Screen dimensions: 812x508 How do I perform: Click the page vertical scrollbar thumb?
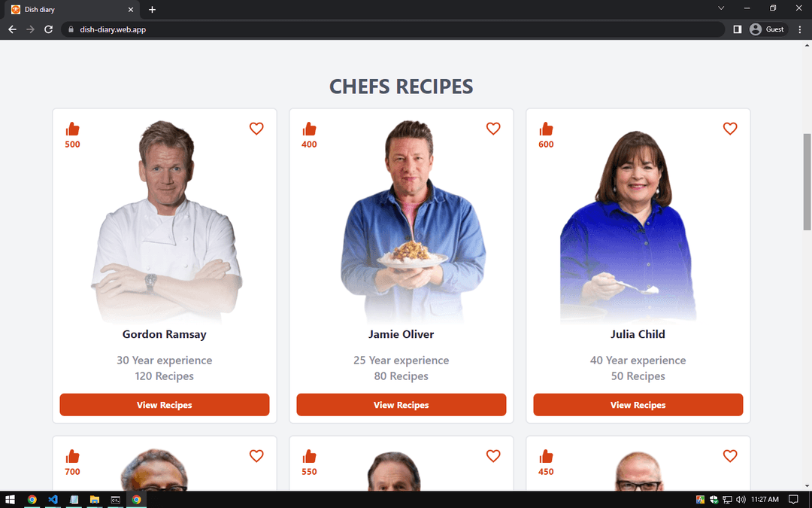click(807, 181)
